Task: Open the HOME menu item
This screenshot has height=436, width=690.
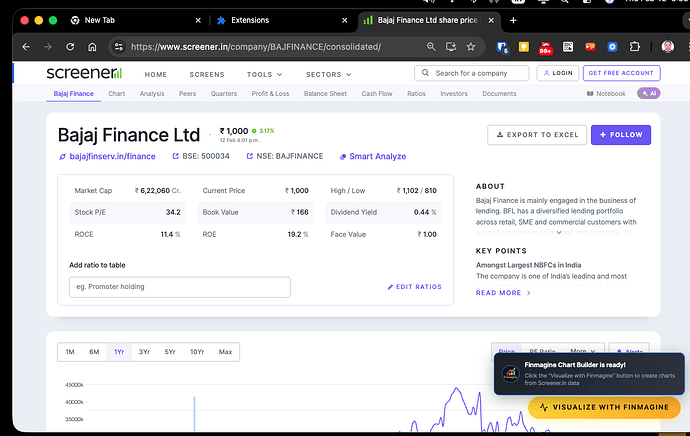Action: pyautogui.click(x=156, y=74)
